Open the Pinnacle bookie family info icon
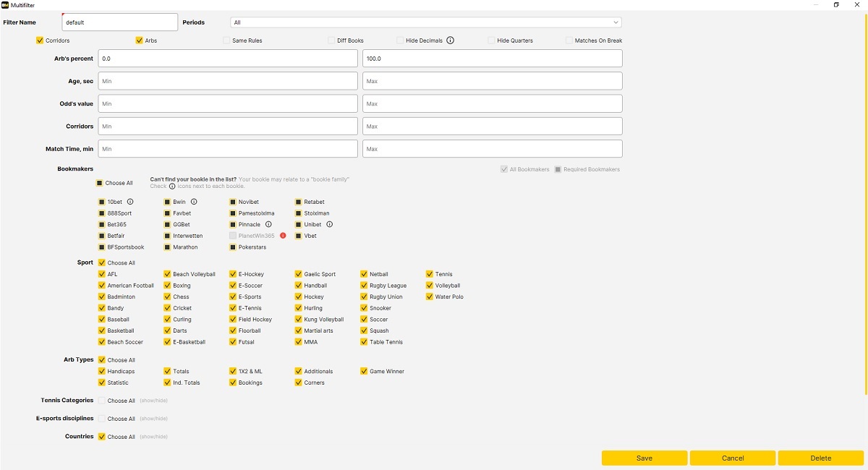 pyautogui.click(x=268, y=225)
